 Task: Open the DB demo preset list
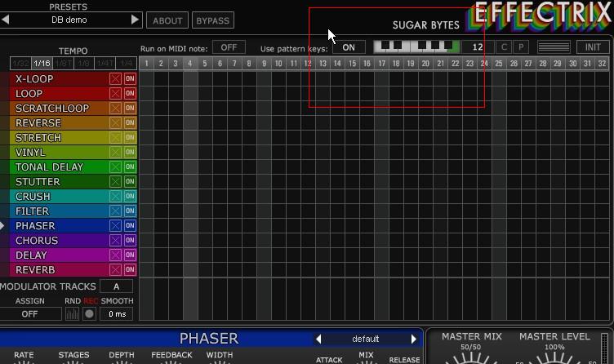pos(69,20)
